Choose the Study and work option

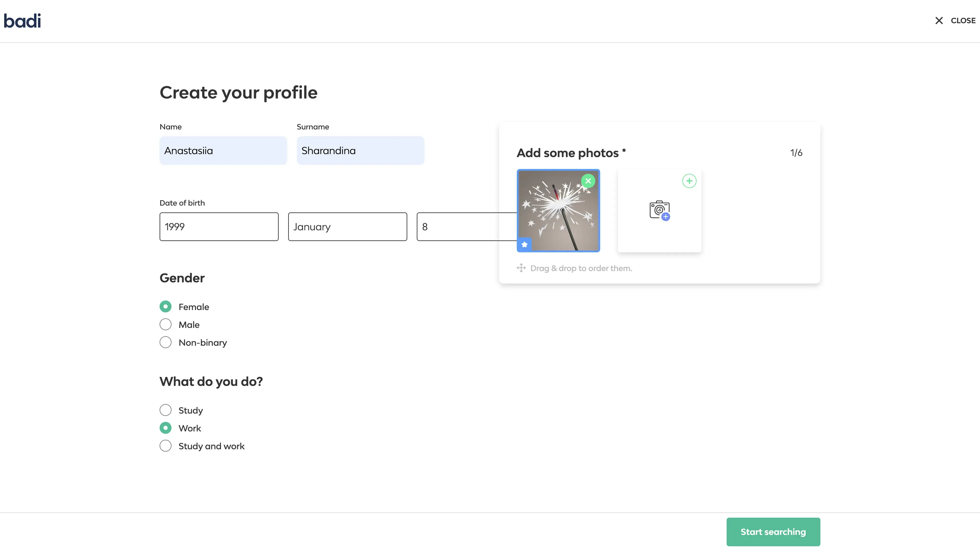pos(165,446)
